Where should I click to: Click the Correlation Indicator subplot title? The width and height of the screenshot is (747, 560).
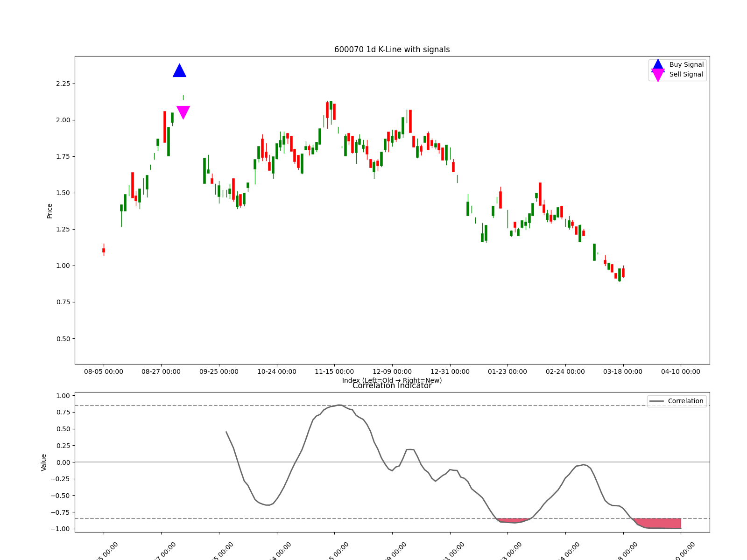pyautogui.click(x=392, y=386)
